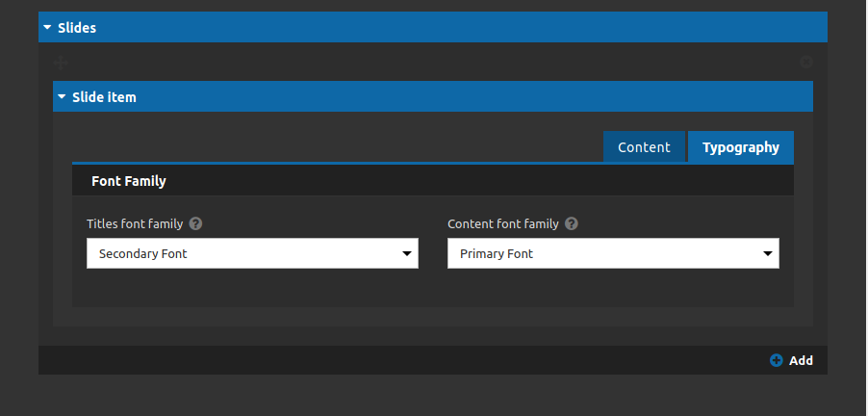Click the blue plus Add icon
The image size is (868, 416).
point(777,360)
